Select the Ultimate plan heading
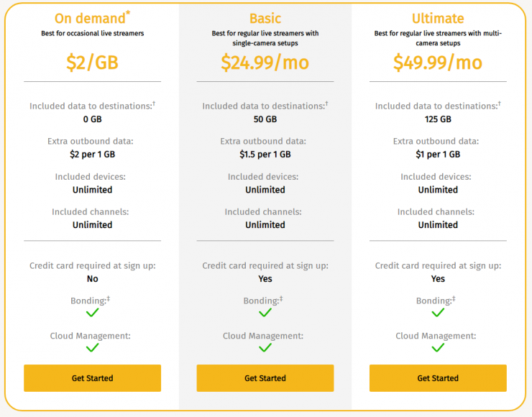 438,18
